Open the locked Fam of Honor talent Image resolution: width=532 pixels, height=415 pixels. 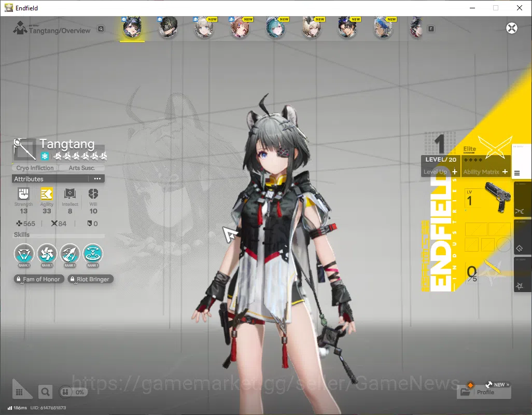click(39, 279)
